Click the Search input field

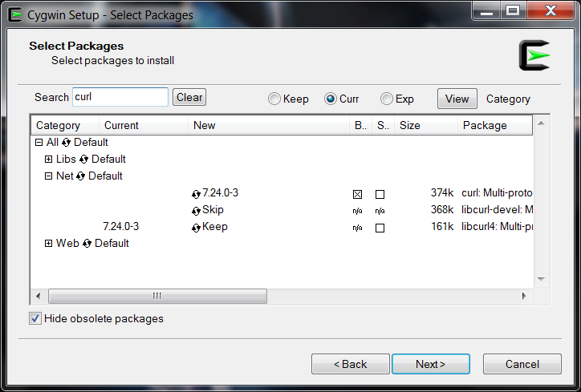[120, 97]
